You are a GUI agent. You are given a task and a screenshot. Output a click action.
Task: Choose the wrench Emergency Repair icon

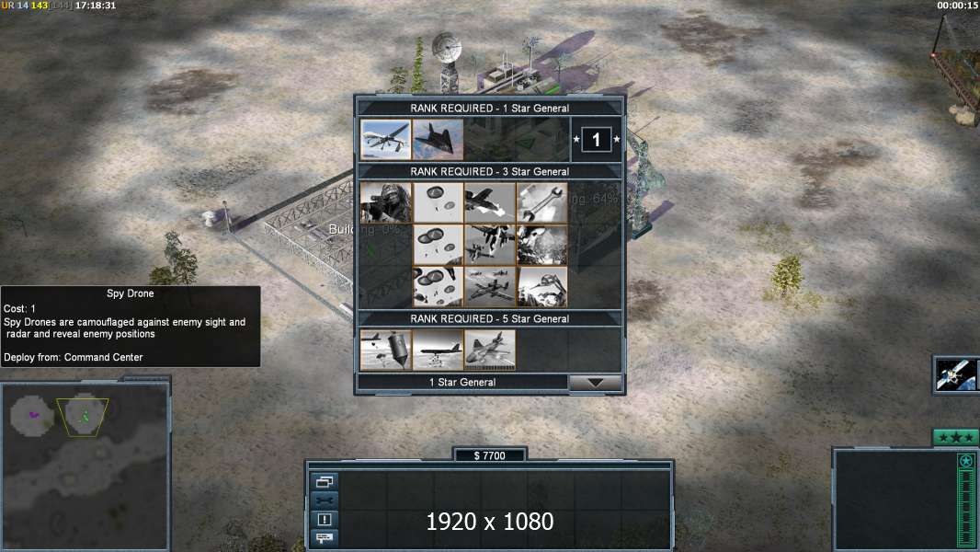[541, 202]
